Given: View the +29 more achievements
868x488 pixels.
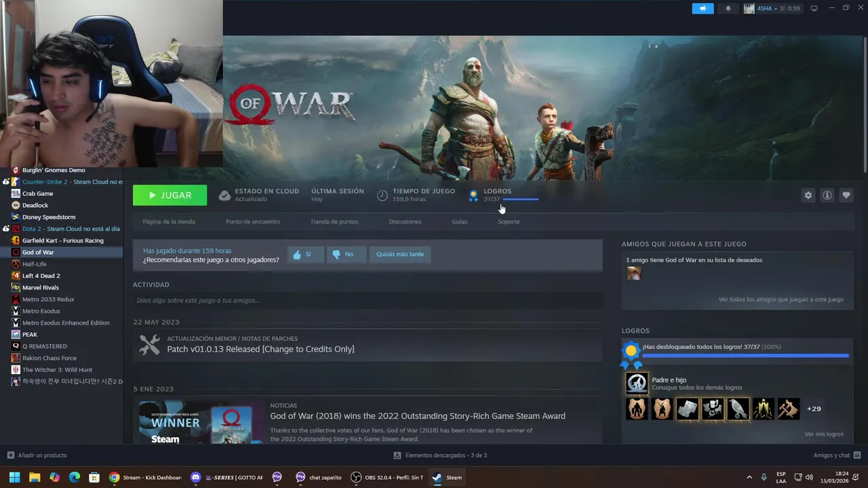Looking at the screenshot, I should click(x=814, y=409).
